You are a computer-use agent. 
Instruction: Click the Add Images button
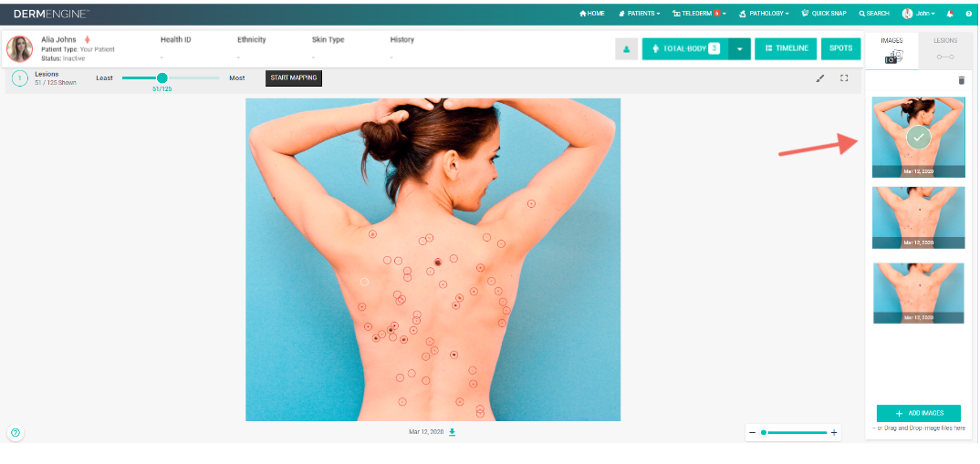pyautogui.click(x=919, y=414)
